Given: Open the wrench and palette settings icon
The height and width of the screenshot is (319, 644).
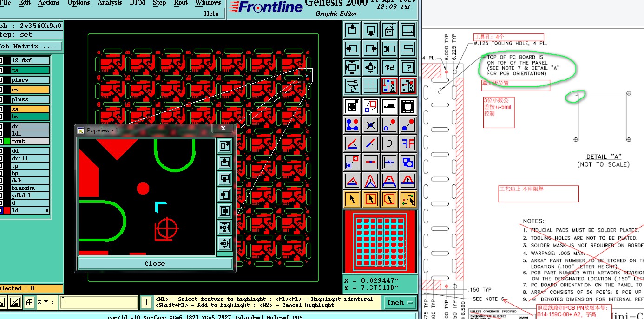Looking at the screenshot, I should [352, 86].
